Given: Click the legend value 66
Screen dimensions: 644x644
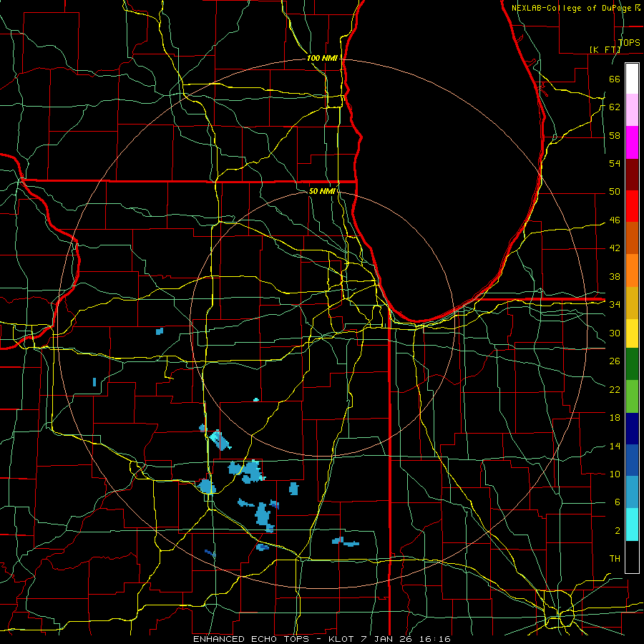Looking at the screenshot, I should coord(615,79).
